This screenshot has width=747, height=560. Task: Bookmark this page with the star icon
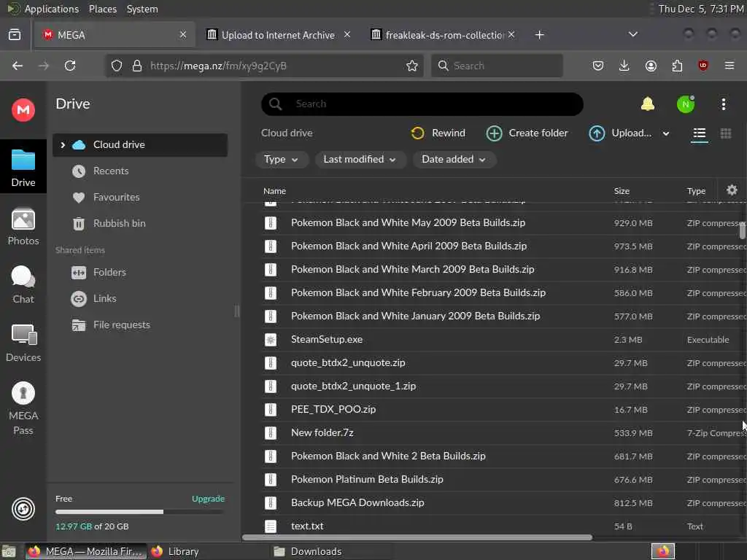(x=412, y=66)
